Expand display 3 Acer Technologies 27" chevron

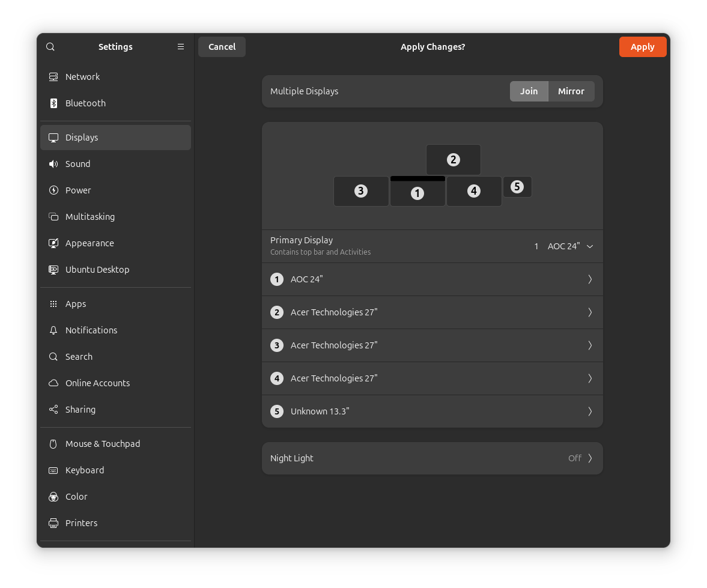click(x=590, y=345)
